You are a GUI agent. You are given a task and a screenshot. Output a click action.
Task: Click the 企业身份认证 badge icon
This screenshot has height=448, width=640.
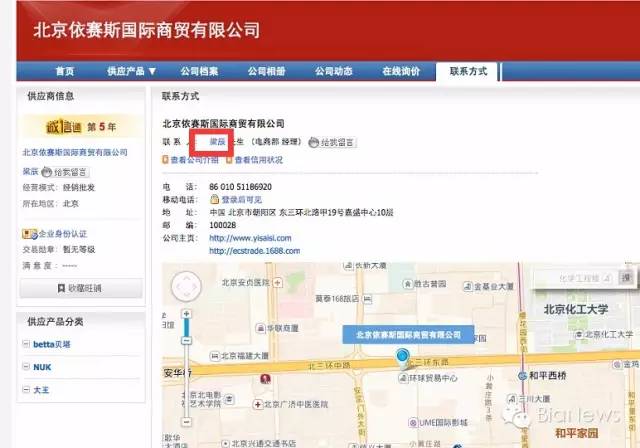coord(29,234)
